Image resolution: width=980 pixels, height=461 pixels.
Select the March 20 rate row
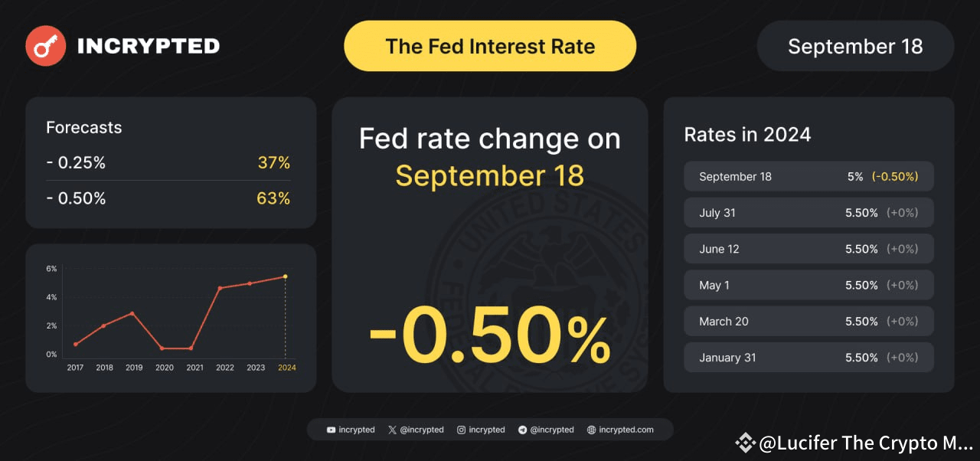tap(808, 322)
